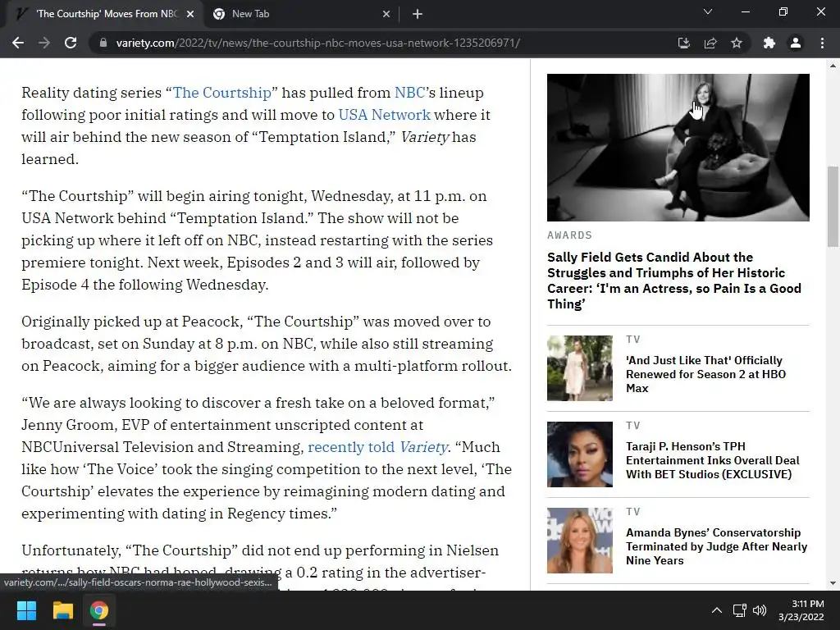
Task: Open the Chrome profile icon
Action: pyautogui.click(x=796, y=43)
